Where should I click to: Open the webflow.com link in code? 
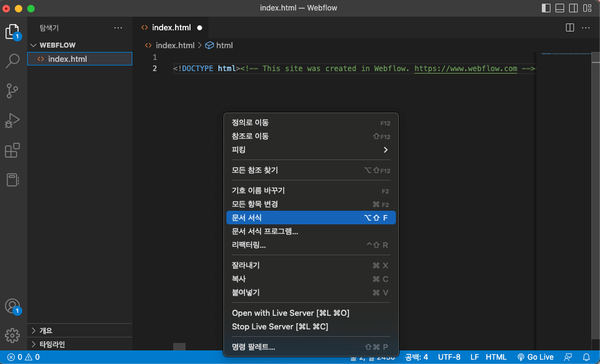(x=466, y=69)
